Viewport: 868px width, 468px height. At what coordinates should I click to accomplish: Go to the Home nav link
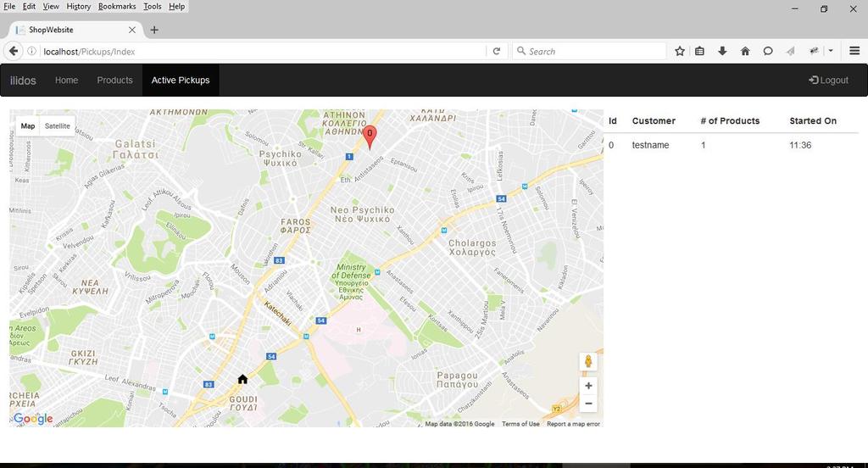click(x=66, y=81)
